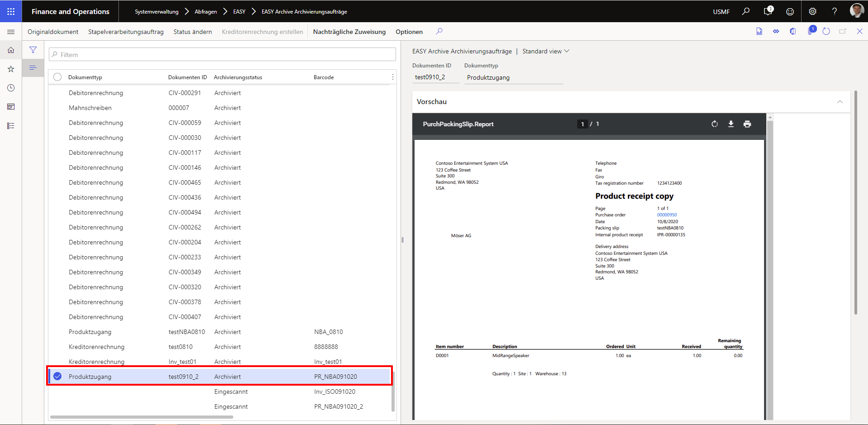Open the USMF company picker
The image size is (868, 425).
point(721,12)
